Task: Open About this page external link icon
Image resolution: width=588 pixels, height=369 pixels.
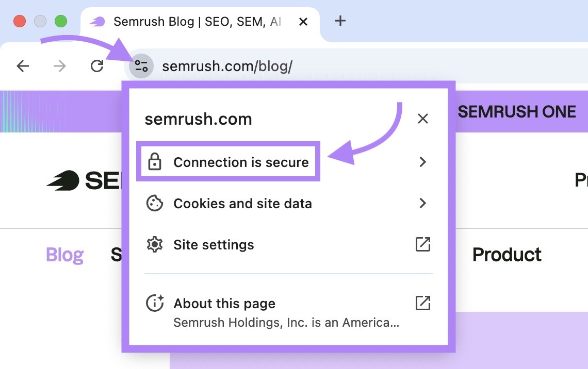Action: (x=422, y=303)
